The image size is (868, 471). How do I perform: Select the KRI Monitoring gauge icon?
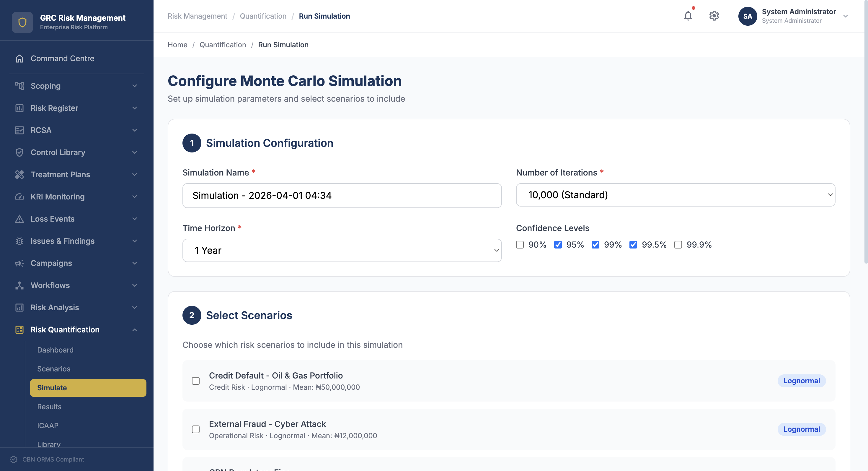point(19,196)
